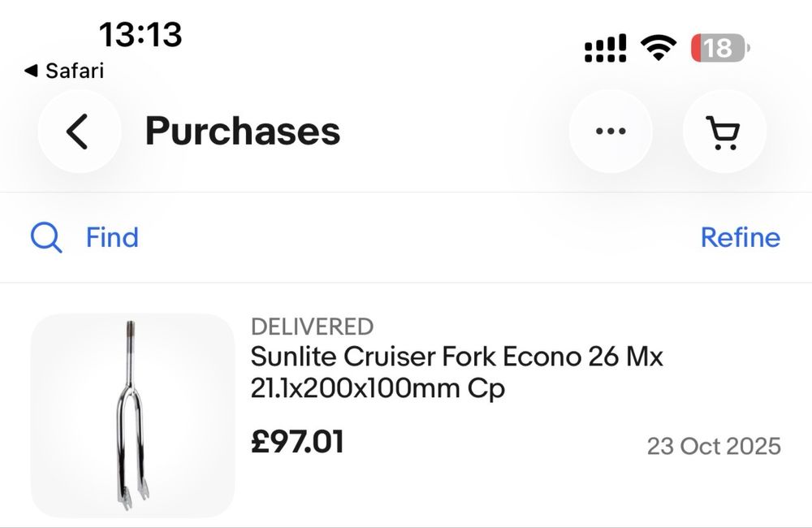Image resolution: width=812 pixels, height=528 pixels.
Task: Tap the cellular signal bars
Action: pyautogui.click(x=606, y=49)
